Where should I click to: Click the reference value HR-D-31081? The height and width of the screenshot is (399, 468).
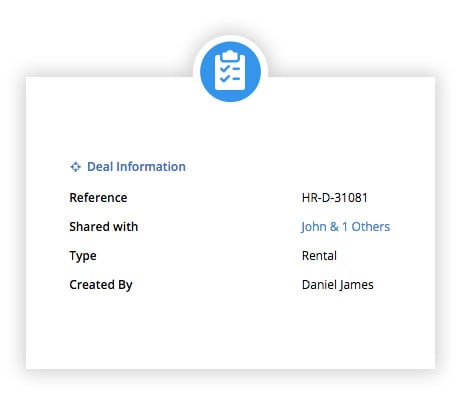pyautogui.click(x=335, y=198)
